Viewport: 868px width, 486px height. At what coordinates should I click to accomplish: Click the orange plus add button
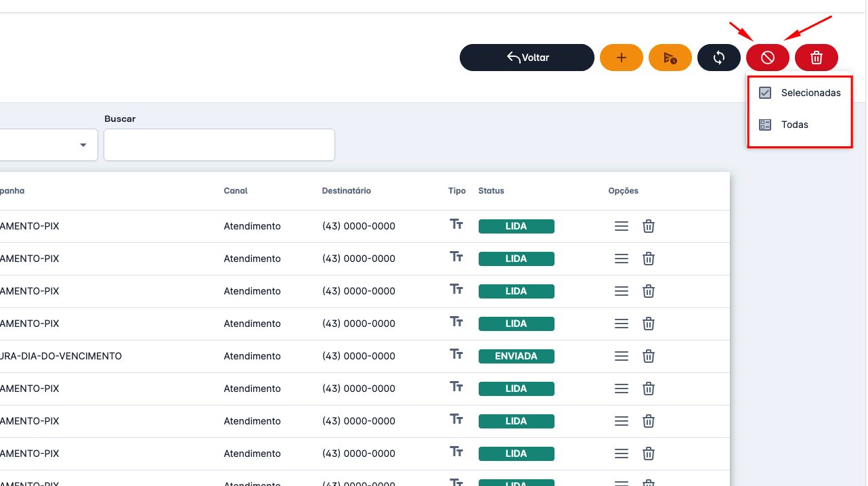coord(621,58)
